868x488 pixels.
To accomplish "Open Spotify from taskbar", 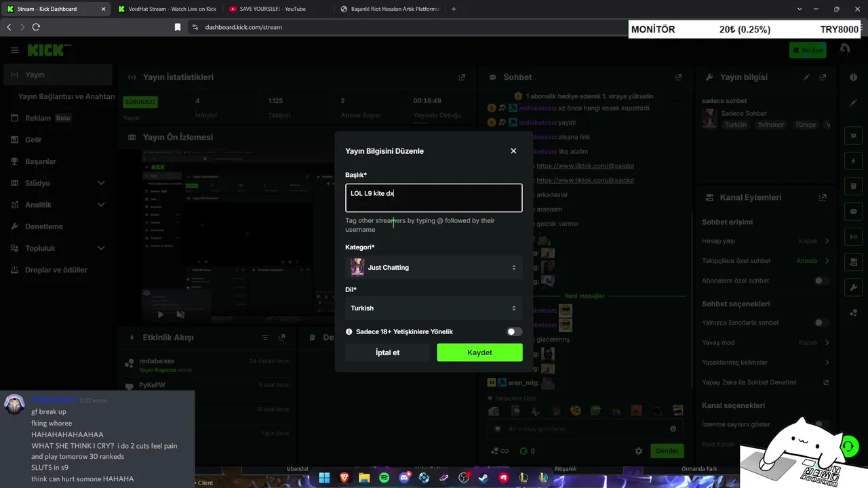I will point(384,477).
